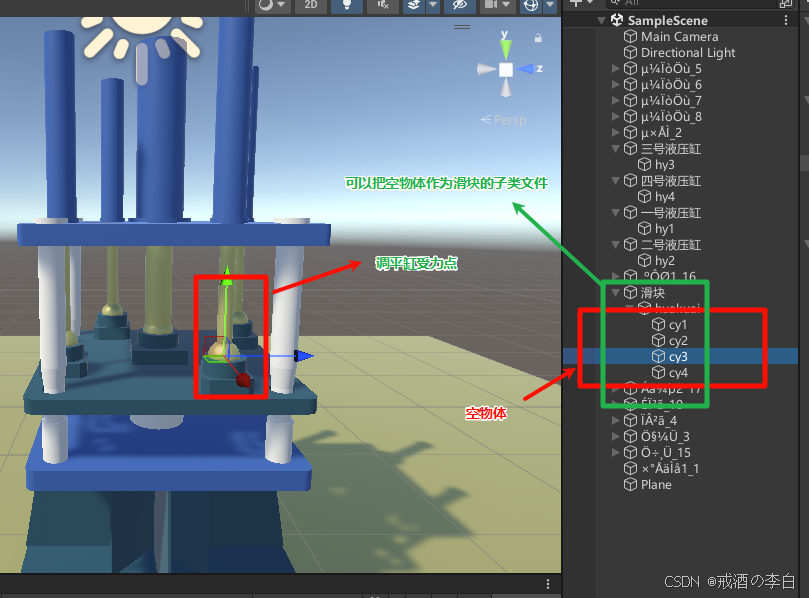Select the cy4 empty object
Screen dimensions: 809x598
(x=677, y=373)
